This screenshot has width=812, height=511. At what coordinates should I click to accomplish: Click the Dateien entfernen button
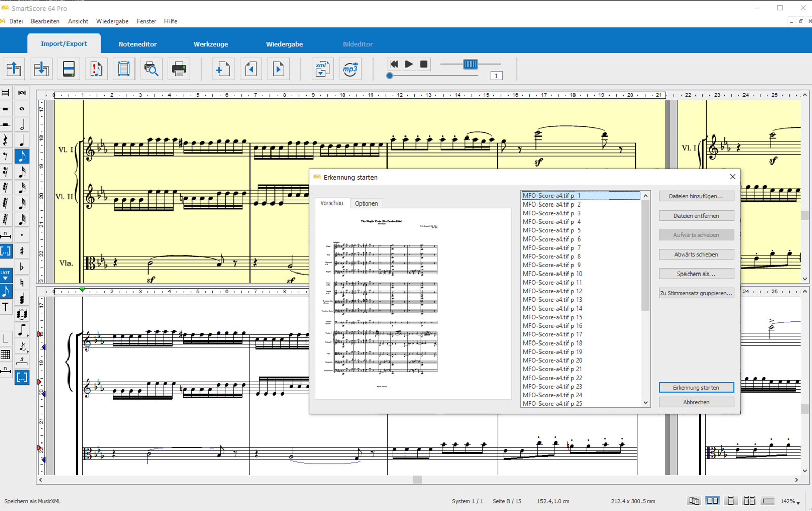(x=696, y=216)
